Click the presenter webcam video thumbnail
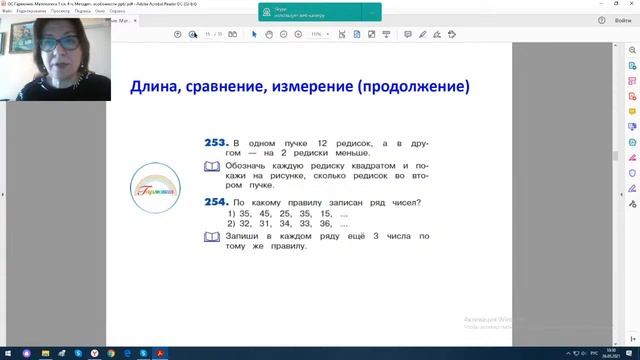The height and width of the screenshot is (360, 640). point(56,59)
